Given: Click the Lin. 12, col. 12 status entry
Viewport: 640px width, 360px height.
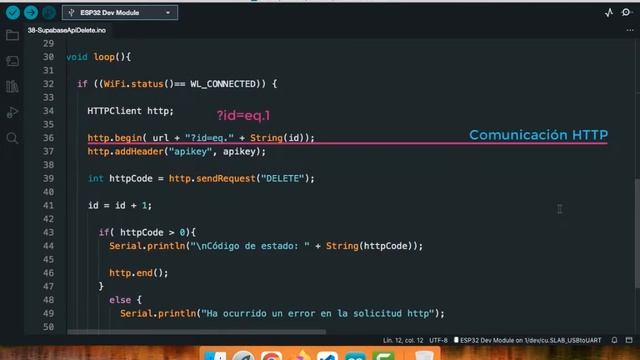Looking at the screenshot, I should click(x=403, y=340).
